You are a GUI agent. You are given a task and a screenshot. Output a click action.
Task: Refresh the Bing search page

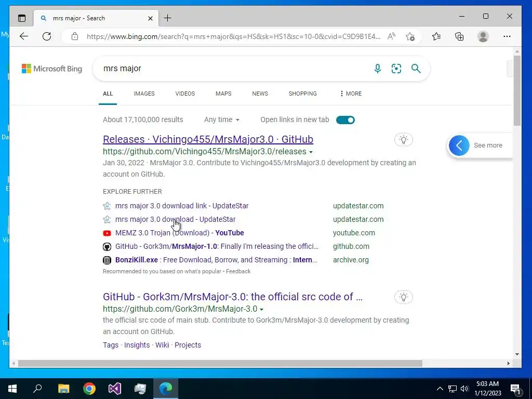point(47,36)
